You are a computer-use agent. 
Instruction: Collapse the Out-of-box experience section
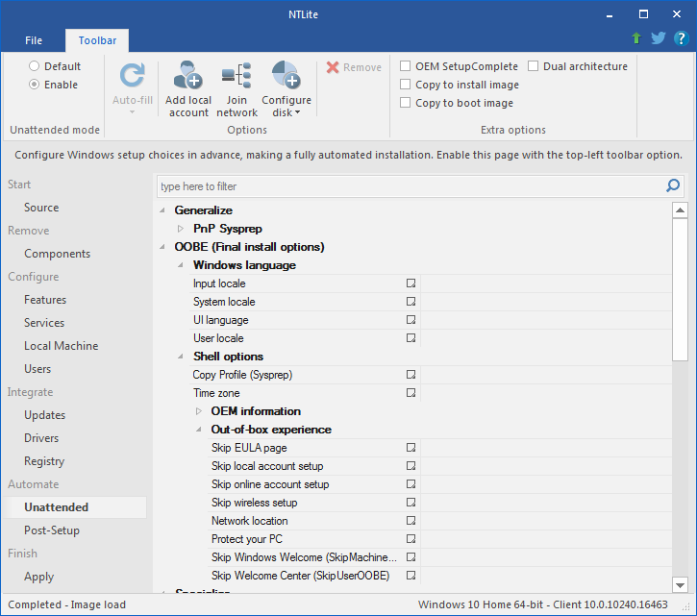tap(199, 430)
